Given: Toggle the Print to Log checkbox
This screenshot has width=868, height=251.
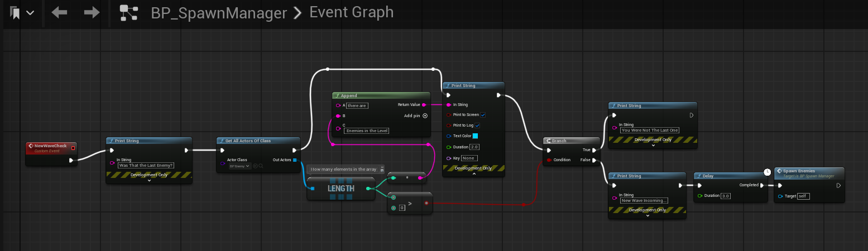Looking at the screenshot, I should [x=478, y=126].
